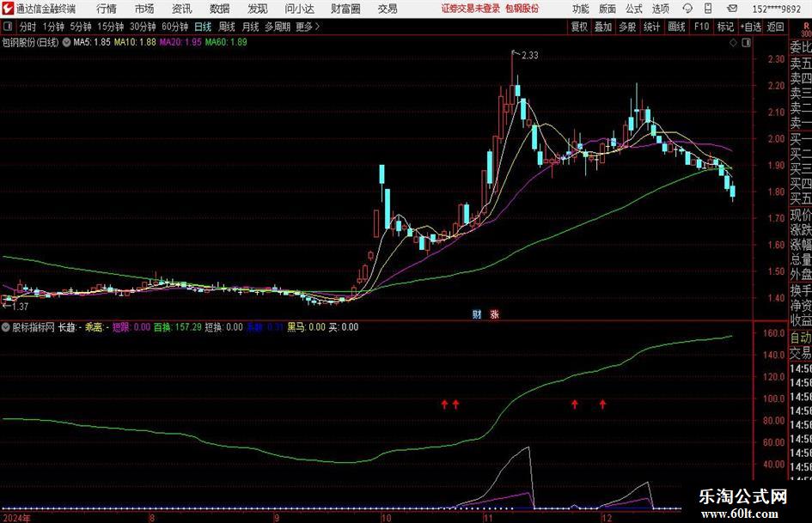Open the mobile phone icon in title bar

708,9
